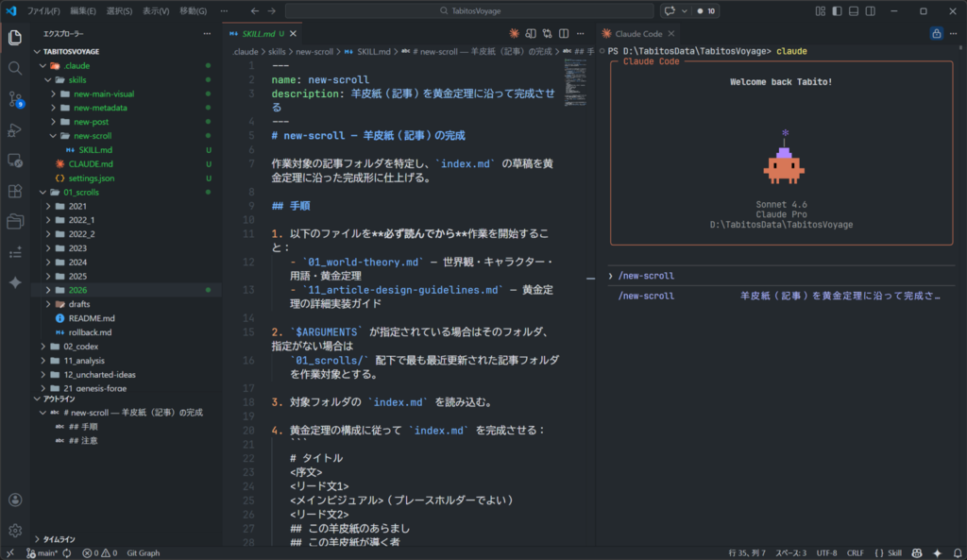Screen dimensions: 967x560
Task: Navigate forward with the arrow in title bar
Action: (x=272, y=11)
